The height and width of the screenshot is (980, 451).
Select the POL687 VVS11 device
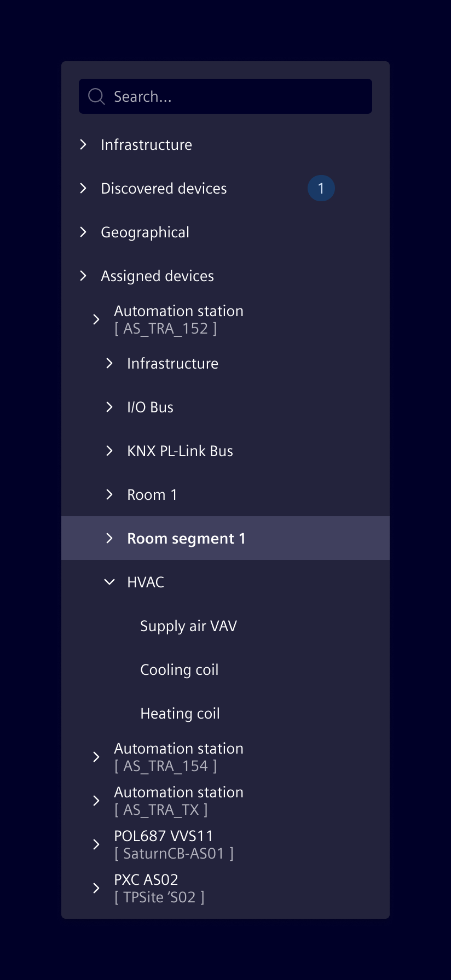click(x=164, y=837)
